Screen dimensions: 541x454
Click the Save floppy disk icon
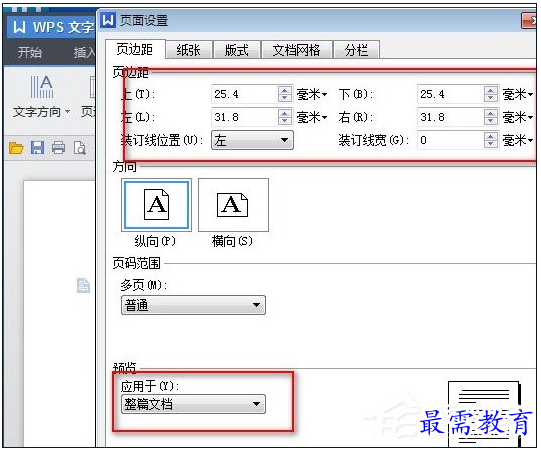[37, 148]
